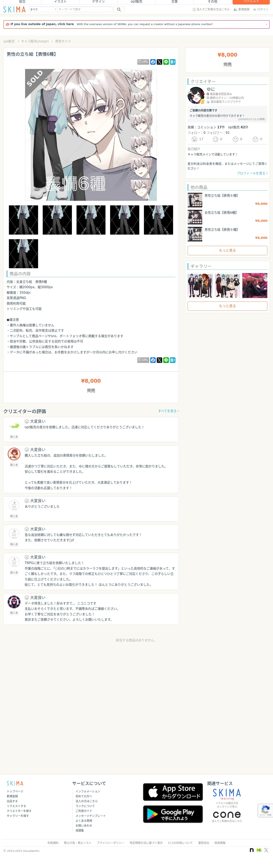
Task: Click プロフィールを見る link
Action: (x=252, y=173)
